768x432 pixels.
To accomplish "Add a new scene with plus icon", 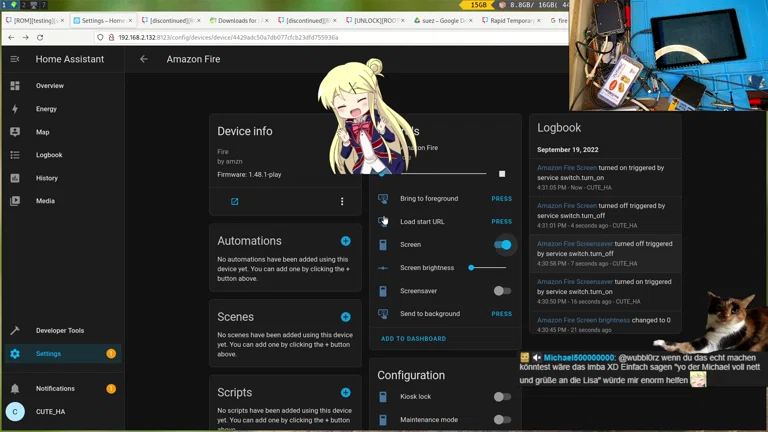I will (346, 317).
